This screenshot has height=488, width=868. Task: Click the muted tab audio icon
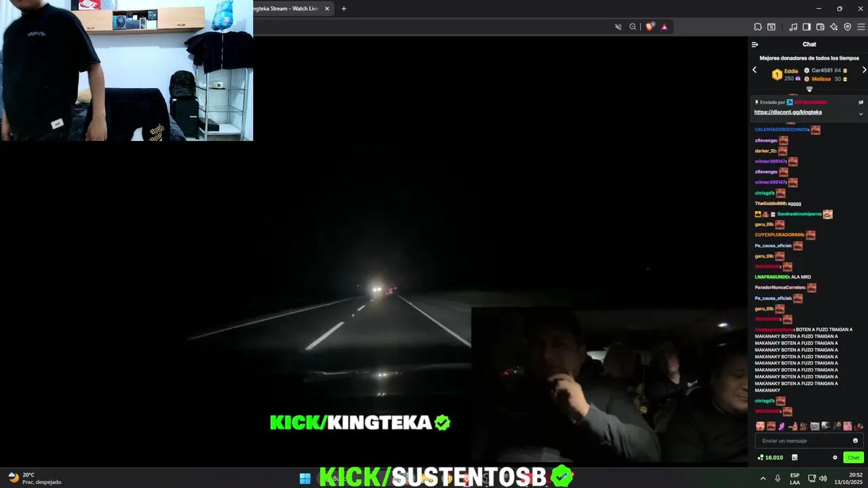point(618,27)
